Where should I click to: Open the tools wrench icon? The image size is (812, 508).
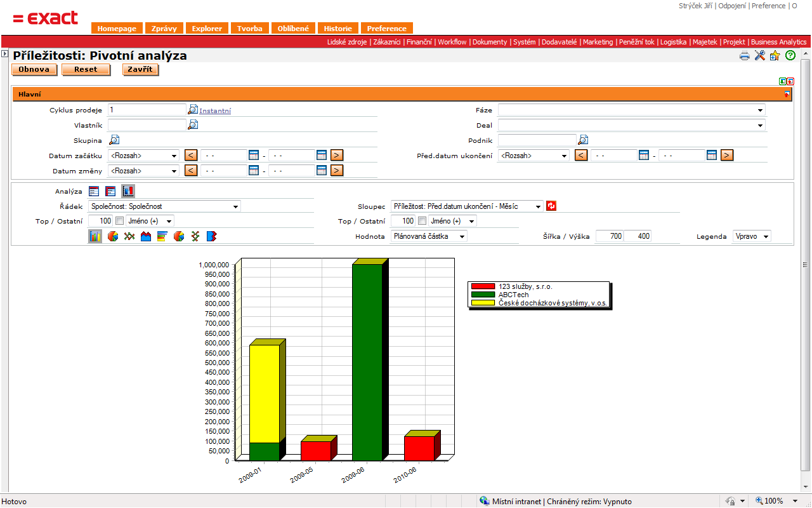tap(760, 56)
